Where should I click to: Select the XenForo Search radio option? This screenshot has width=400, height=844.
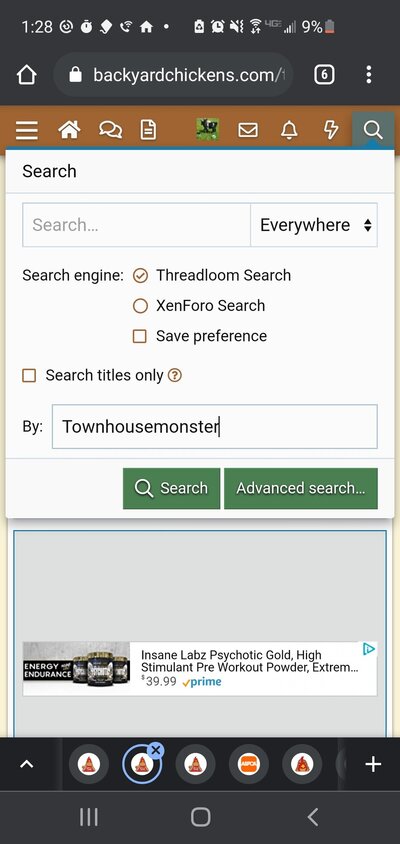point(140,306)
